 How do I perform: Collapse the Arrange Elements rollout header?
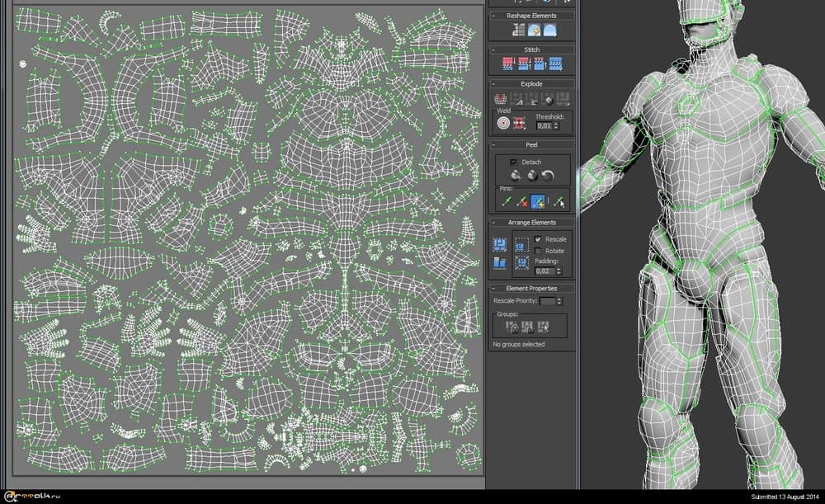click(x=531, y=223)
